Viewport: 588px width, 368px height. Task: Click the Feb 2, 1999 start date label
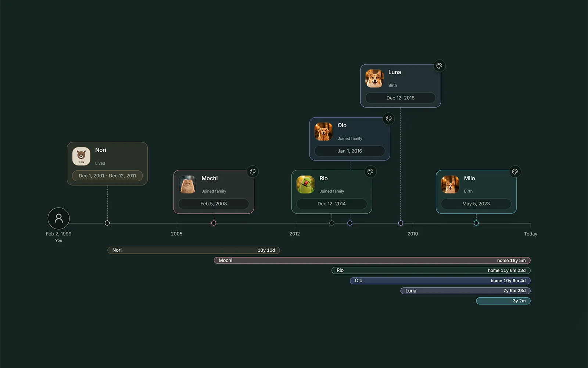pyautogui.click(x=58, y=234)
